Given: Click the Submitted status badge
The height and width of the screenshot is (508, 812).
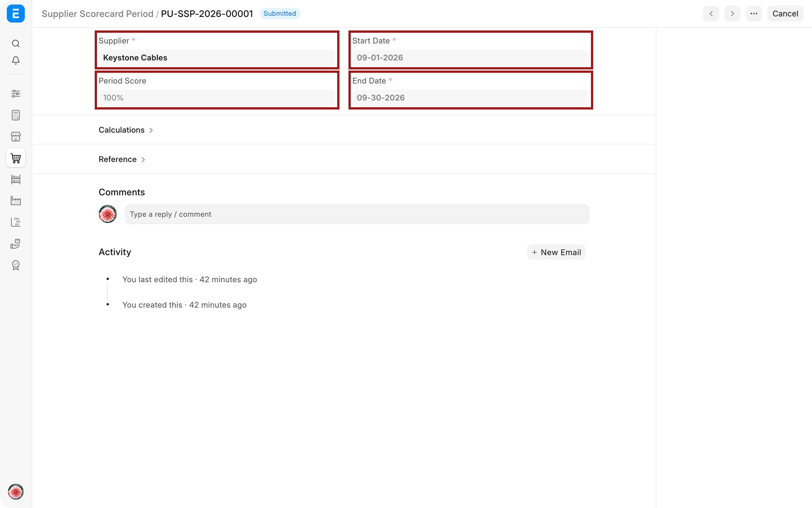Looking at the screenshot, I should (280, 14).
